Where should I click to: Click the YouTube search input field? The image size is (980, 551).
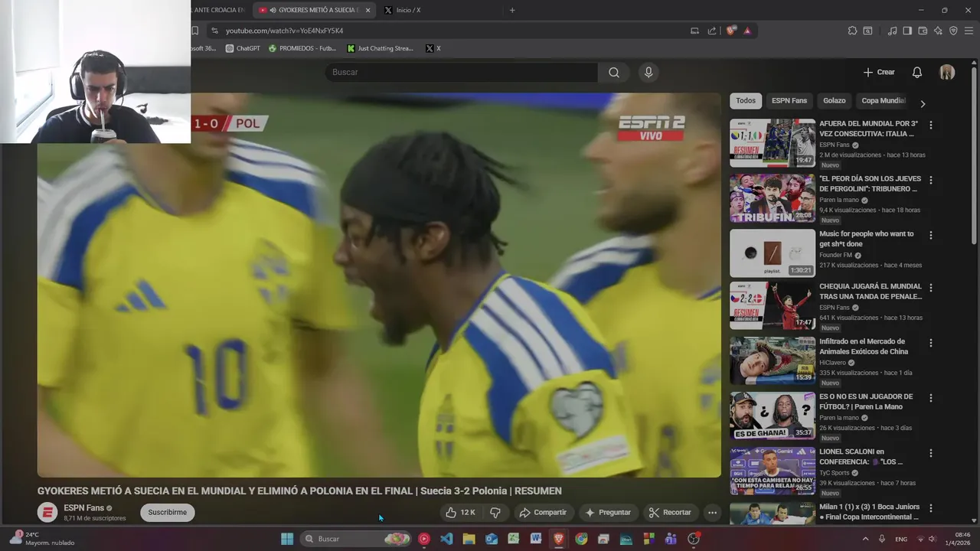point(462,72)
